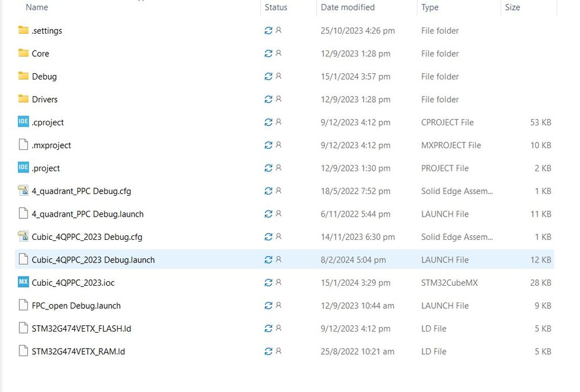Sort files by the Size column
Screen dimensions: 580x392
tap(513, 7)
